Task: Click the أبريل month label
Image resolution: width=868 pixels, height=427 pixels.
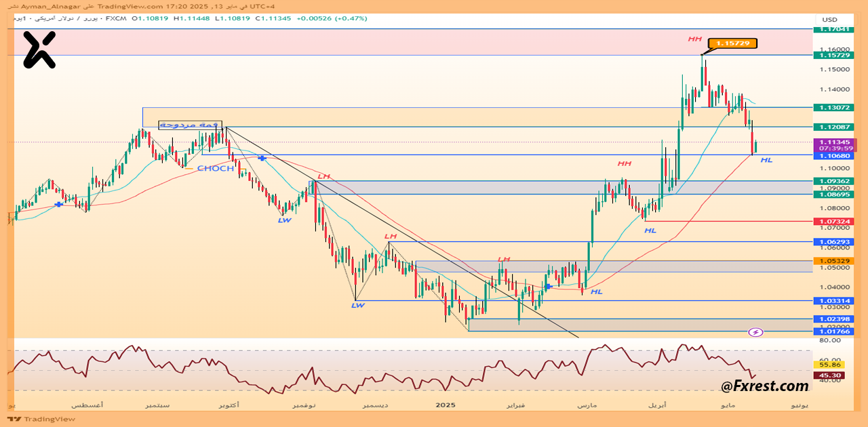Action: pos(657,405)
